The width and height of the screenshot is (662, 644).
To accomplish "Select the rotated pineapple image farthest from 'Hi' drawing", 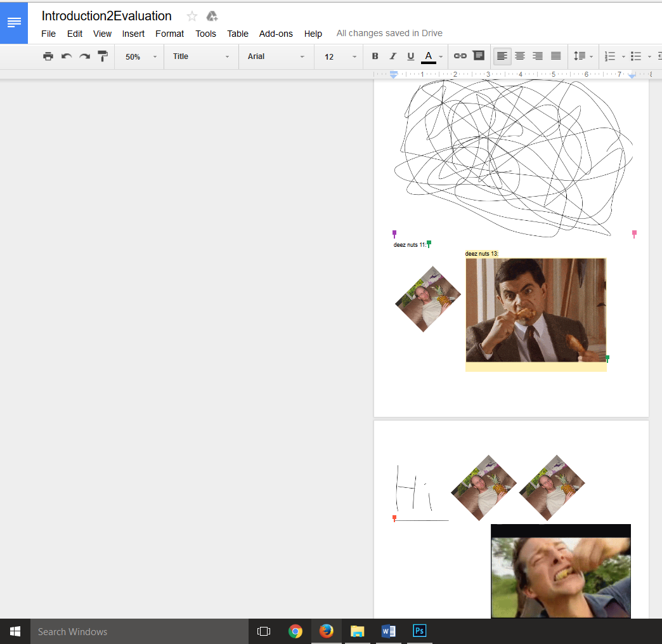I will 552,488.
